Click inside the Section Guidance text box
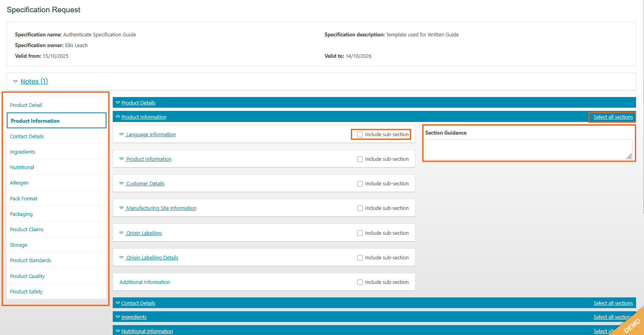The image size is (644, 335). tap(528, 150)
